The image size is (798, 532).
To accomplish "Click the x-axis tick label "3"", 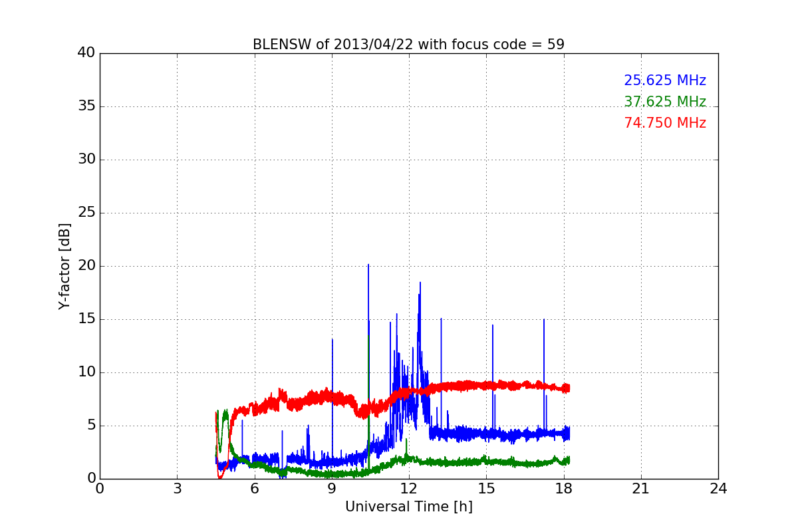I will [x=177, y=489].
